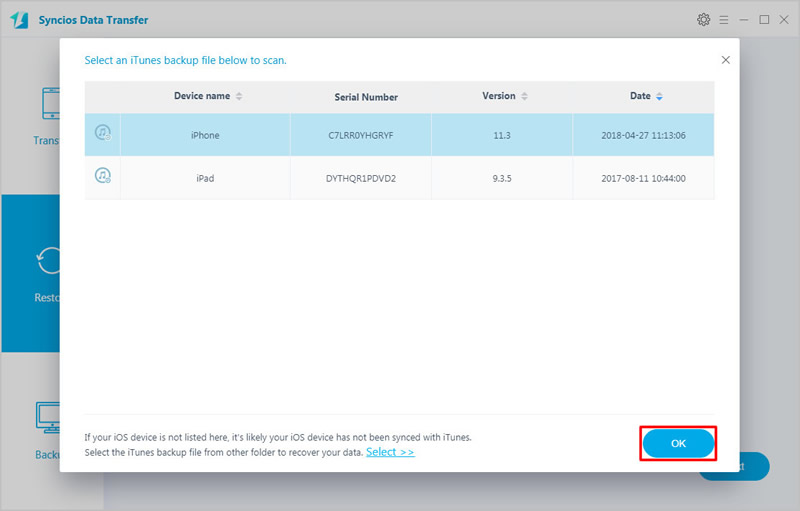
Task: Open the Restore tab in main window sidebar
Action: [x=31, y=273]
